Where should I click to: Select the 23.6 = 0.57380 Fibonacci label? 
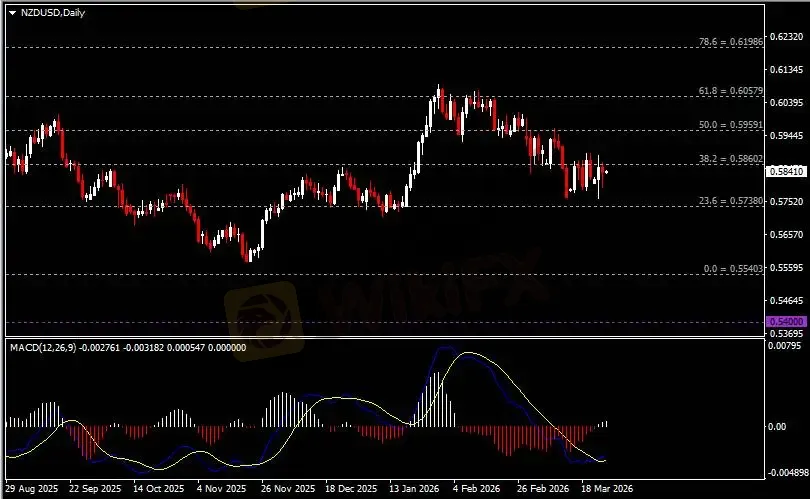click(x=730, y=201)
